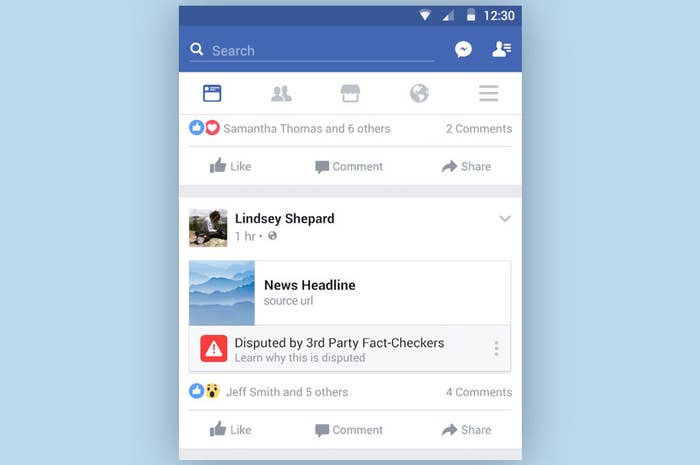
Task: Open Learn why this is disputed
Action: [300, 358]
